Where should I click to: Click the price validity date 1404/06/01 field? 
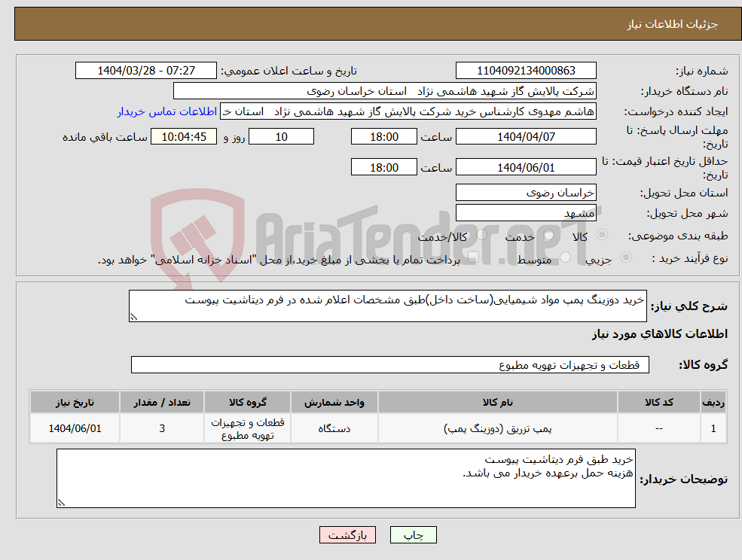[526, 167]
